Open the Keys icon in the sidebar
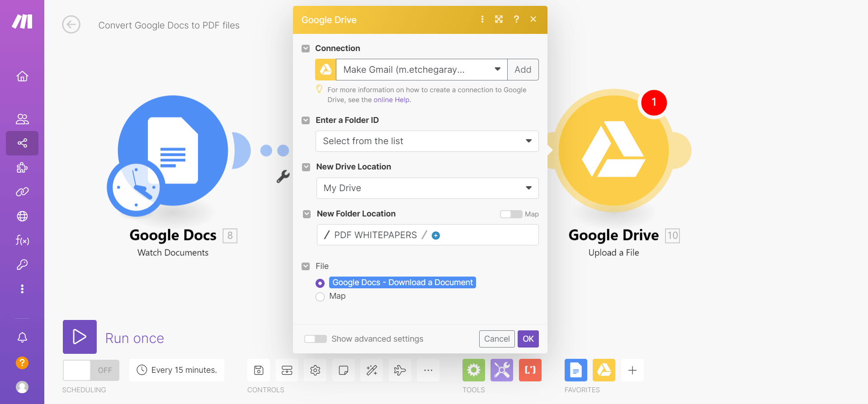 (22, 264)
